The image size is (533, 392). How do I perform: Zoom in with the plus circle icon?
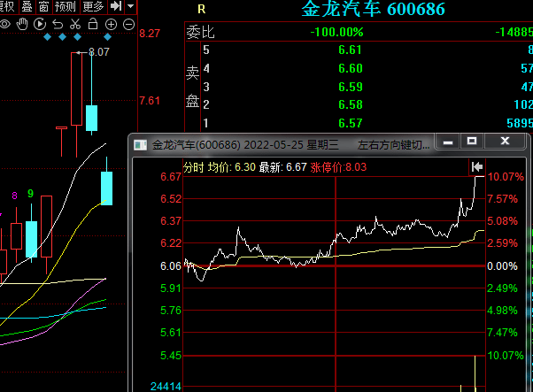[111, 24]
